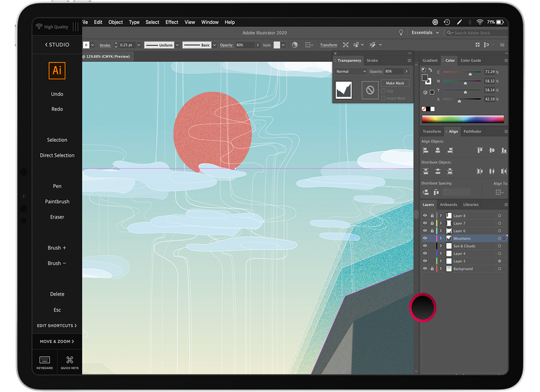The image size is (540, 392).
Task: Open the Effect menu
Action: click(172, 22)
